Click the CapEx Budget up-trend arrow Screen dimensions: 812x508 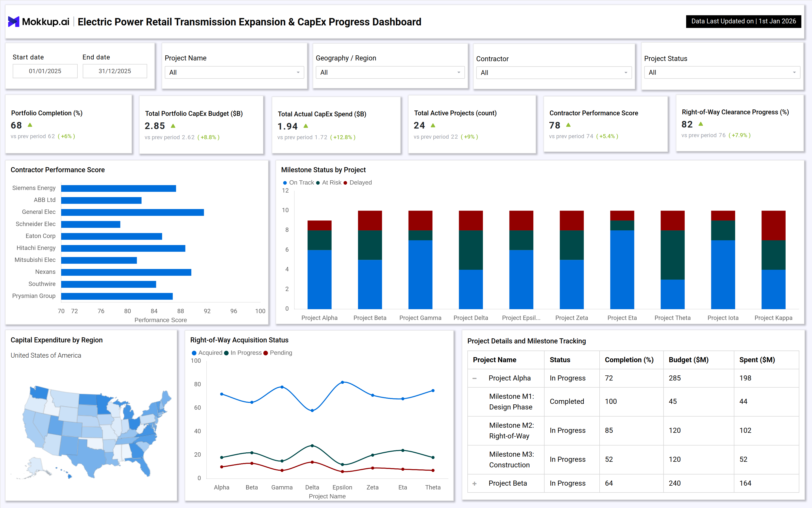(173, 126)
